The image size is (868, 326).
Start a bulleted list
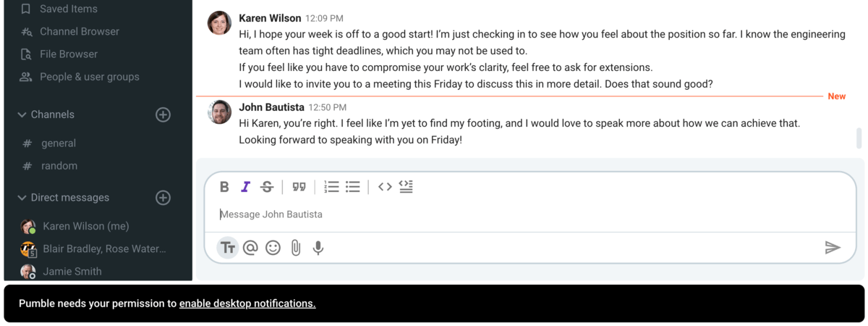[x=353, y=187]
